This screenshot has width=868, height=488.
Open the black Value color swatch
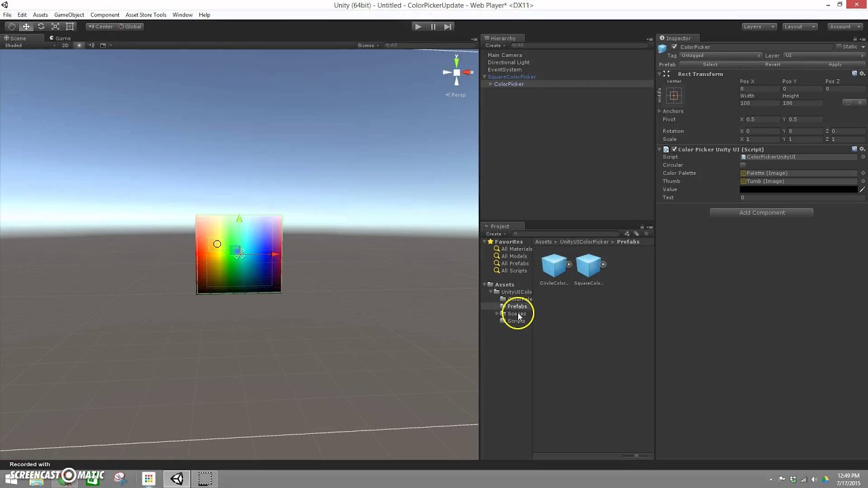[798, 189]
